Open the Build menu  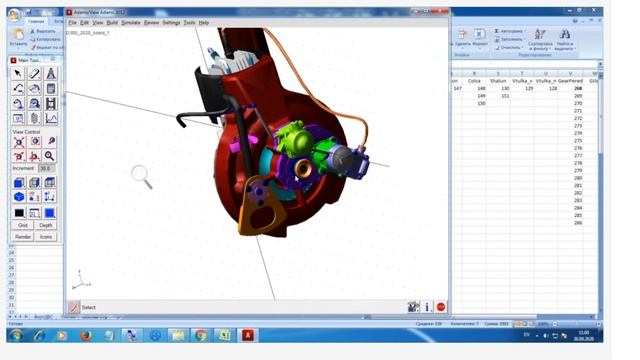pos(112,22)
